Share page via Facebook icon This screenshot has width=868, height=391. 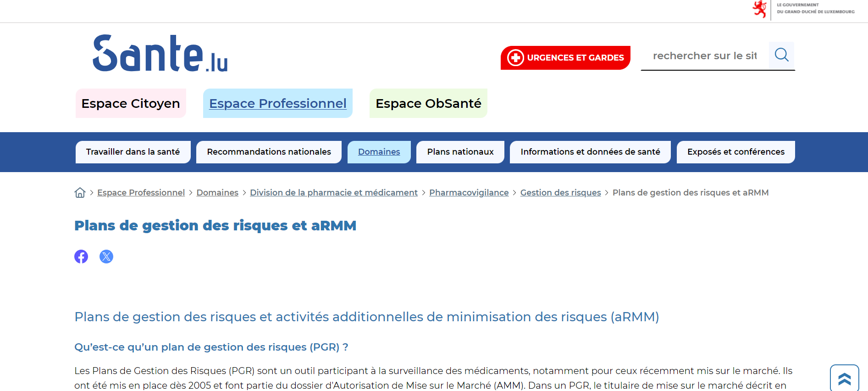tap(81, 257)
